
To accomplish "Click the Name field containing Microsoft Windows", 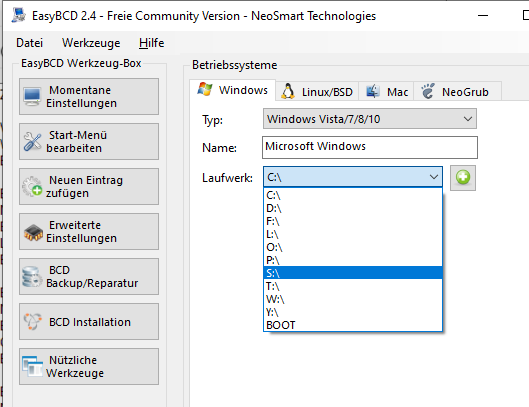I will pyautogui.click(x=370, y=147).
